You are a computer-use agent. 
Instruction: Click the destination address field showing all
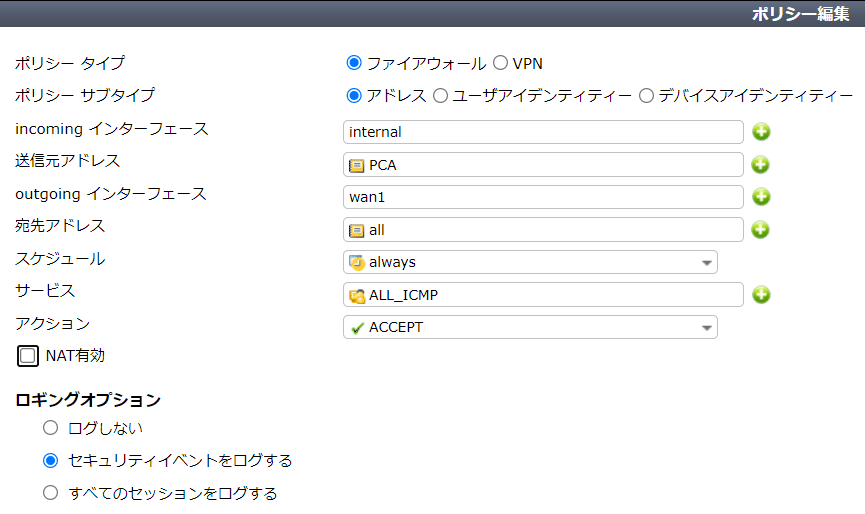543,230
